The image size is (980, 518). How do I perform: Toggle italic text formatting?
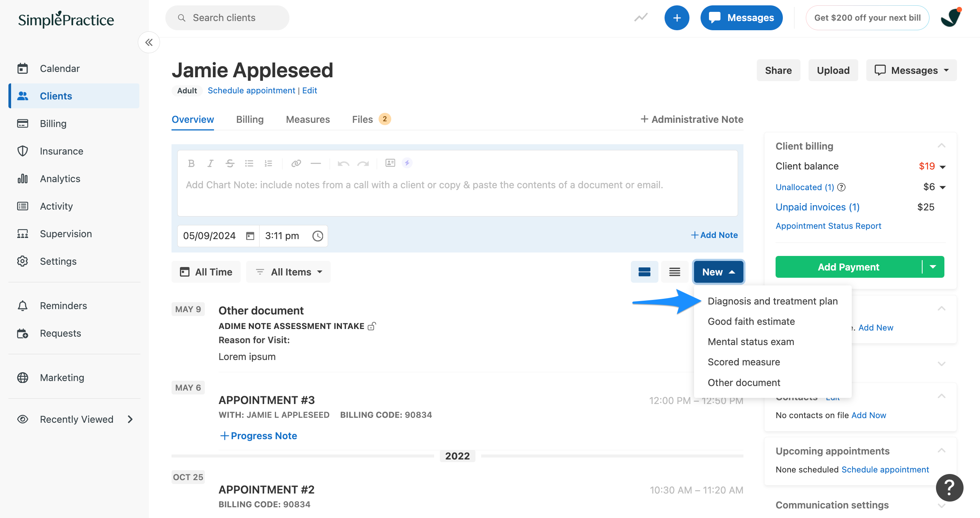210,163
